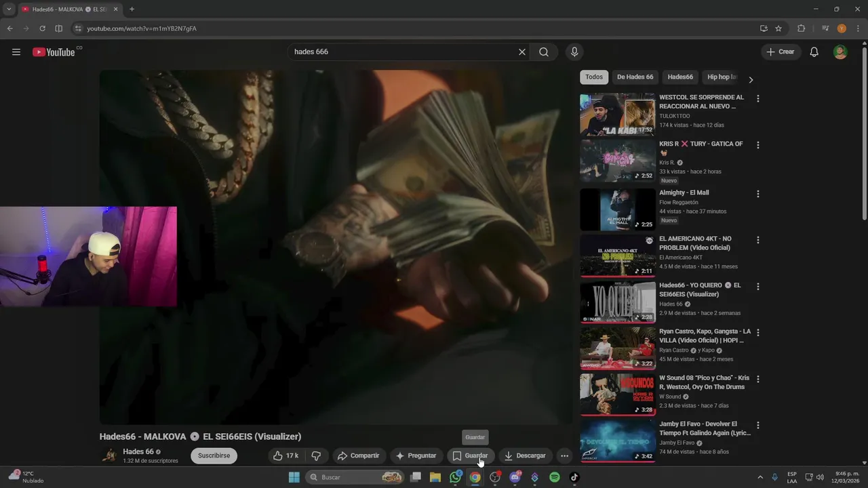The image size is (868, 488).
Task: Open options for Jamby El Favo video
Action: tap(757, 426)
